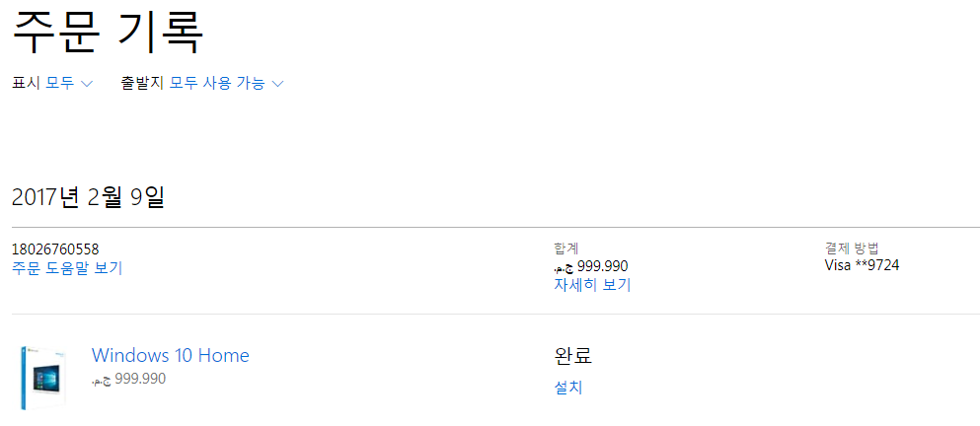Screen dimensions: 980x426
Task: Expand the 모두 사용 가능 dropdown text
Action: pyautogui.click(x=217, y=83)
